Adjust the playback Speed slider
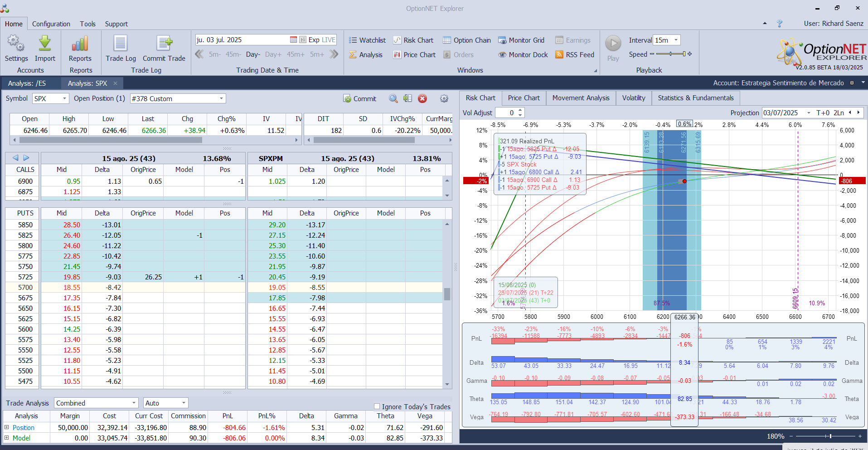The width and height of the screenshot is (868, 450). pyautogui.click(x=671, y=54)
